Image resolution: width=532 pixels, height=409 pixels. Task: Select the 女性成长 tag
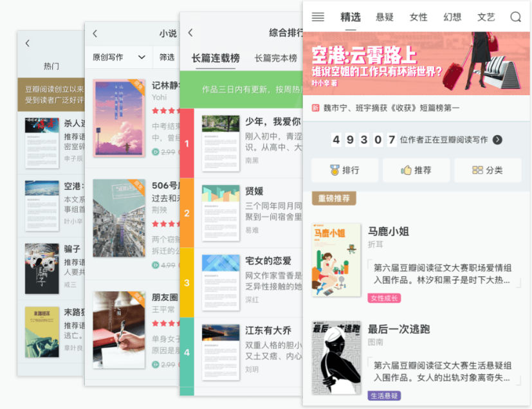[x=384, y=298]
